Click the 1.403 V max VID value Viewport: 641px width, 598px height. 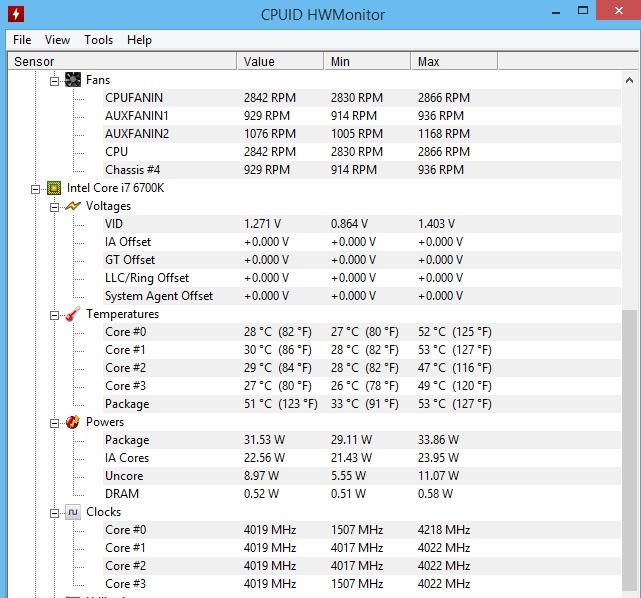(436, 224)
